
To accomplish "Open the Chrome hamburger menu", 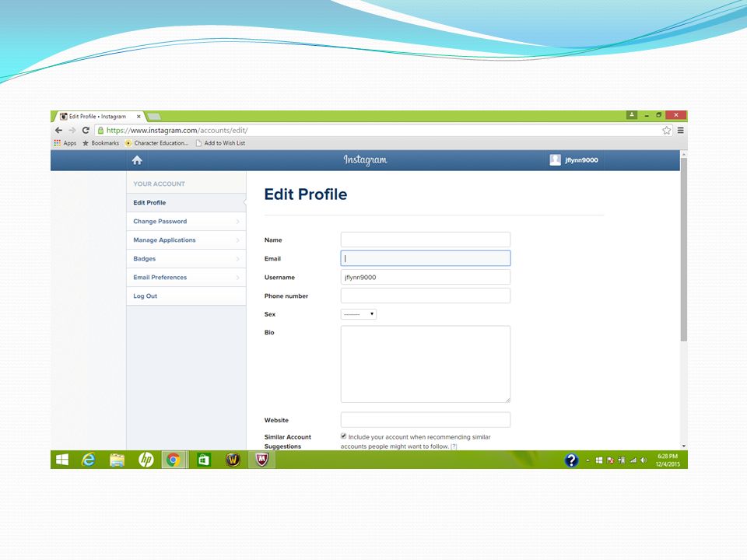I will [x=681, y=130].
